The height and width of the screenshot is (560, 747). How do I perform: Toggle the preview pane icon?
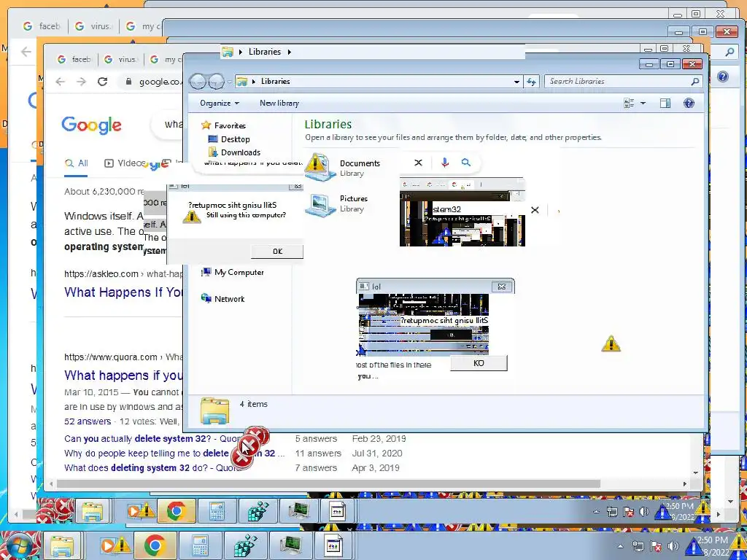click(x=665, y=104)
